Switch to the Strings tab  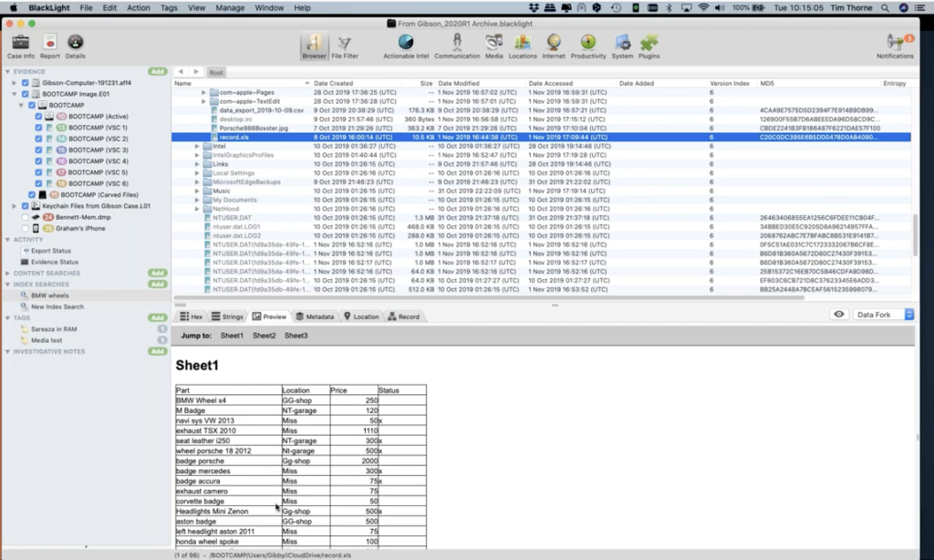227,316
